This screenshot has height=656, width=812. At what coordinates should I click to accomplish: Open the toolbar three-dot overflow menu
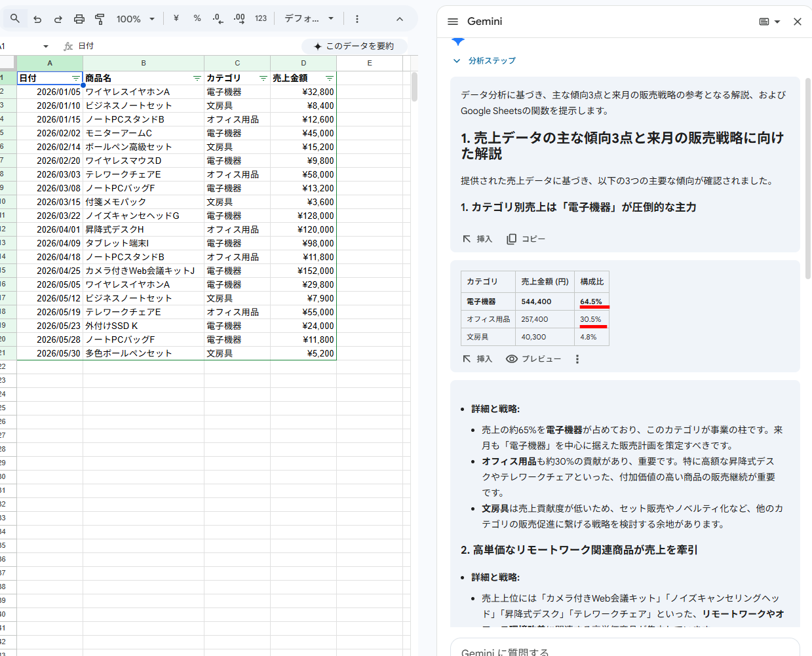click(x=357, y=19)
